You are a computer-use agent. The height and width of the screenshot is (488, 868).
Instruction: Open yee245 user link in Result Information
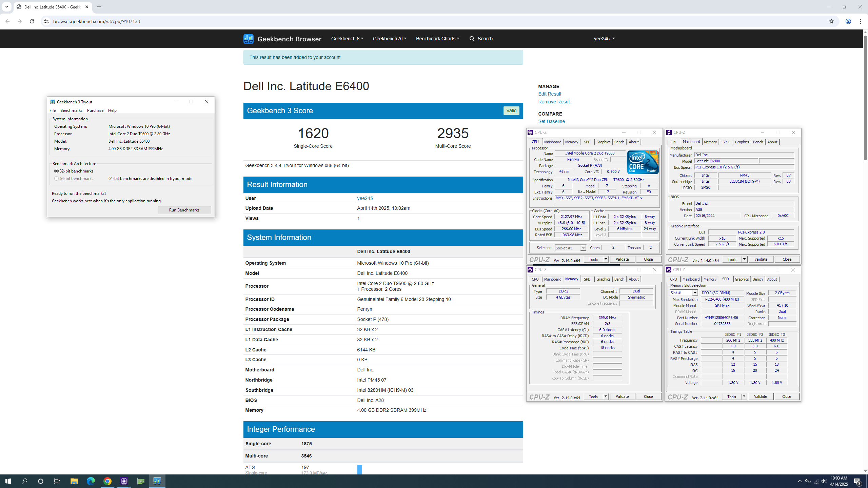tap(365, 198)
